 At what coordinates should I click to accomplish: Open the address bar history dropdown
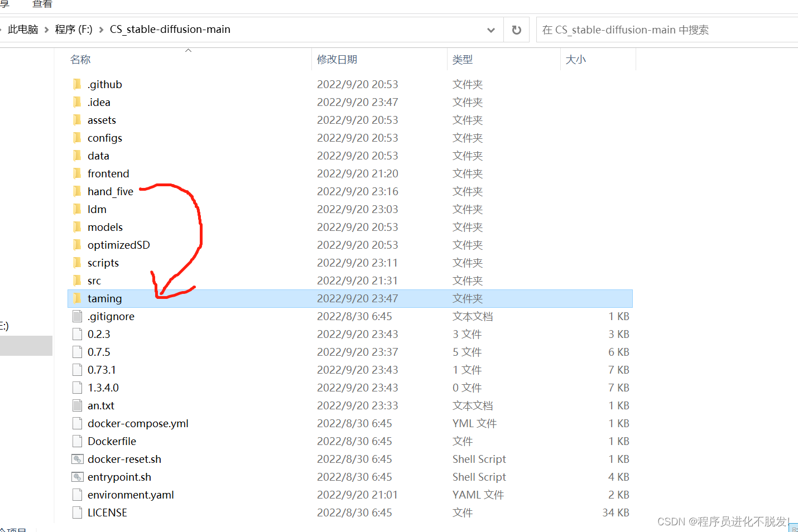click(491, 30)
